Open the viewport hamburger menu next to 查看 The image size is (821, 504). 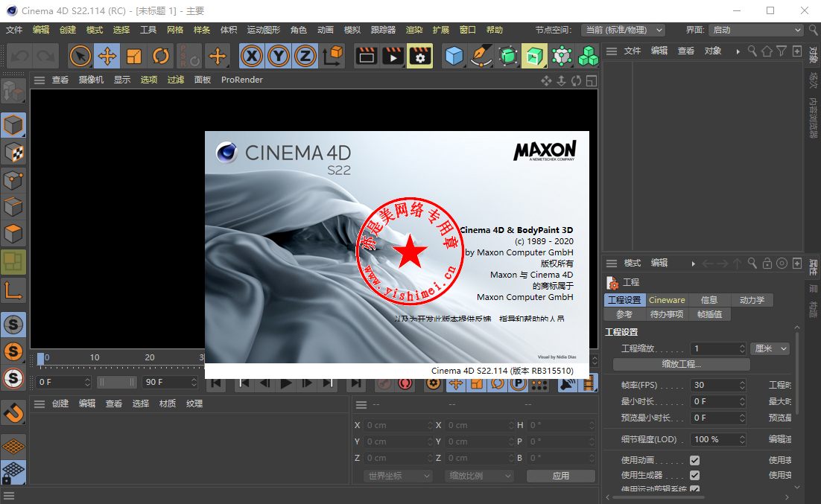pos(39,80)
